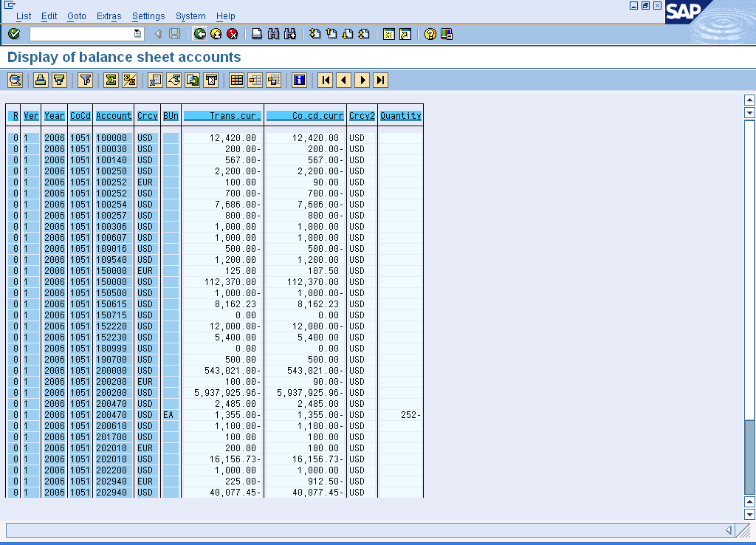Click the yellow Exit icon
Screen dimensions: 756x545
pos(216,34)
